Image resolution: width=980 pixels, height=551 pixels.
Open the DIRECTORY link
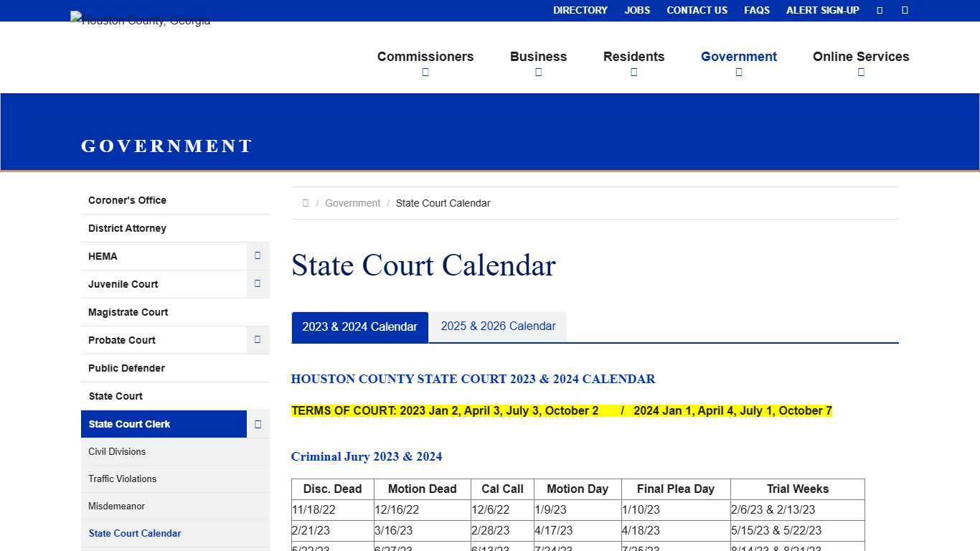point(580,10)
